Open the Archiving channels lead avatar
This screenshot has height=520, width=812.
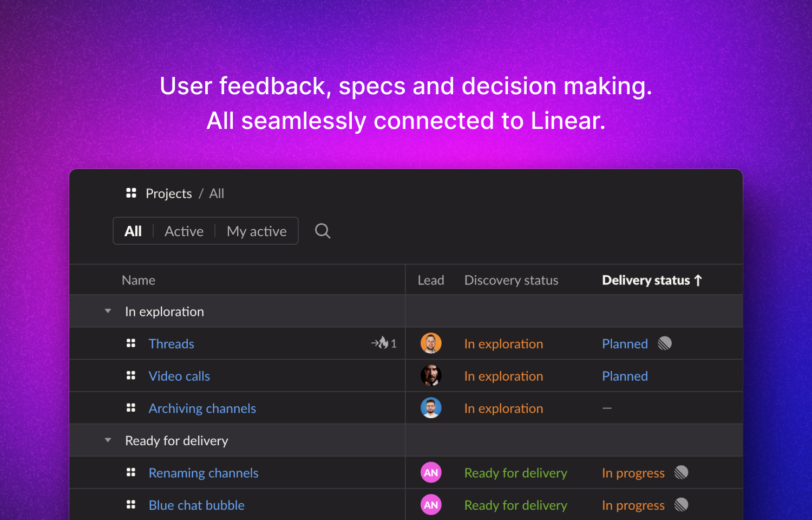click(431, 408)
